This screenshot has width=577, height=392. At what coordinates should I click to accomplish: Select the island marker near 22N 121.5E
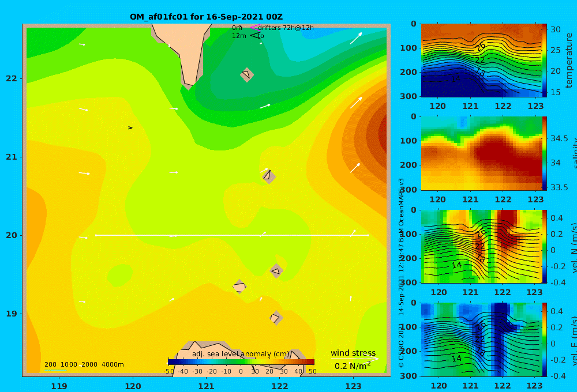pyautogui.click(x=247, y=74)
